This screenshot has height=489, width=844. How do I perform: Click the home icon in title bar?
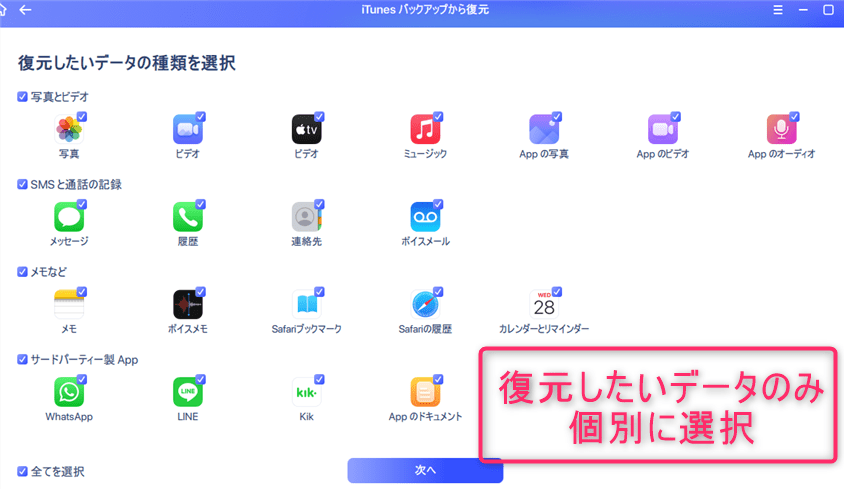tap(2, 10)
